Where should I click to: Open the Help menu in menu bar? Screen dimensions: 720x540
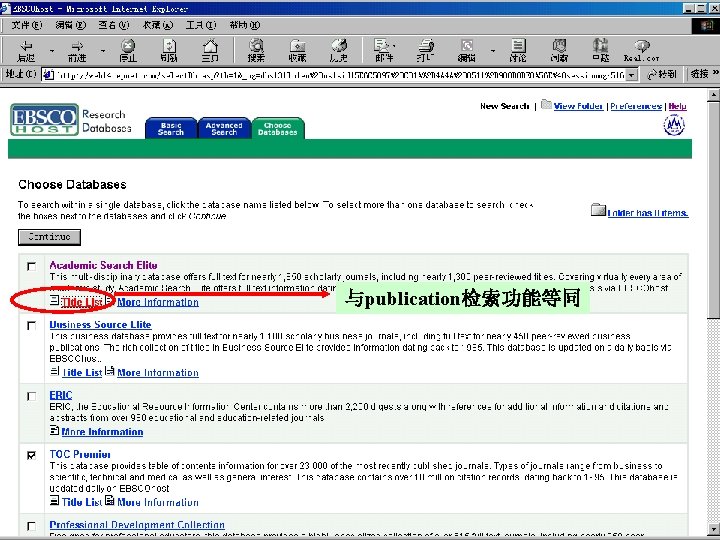click(245, 25)
